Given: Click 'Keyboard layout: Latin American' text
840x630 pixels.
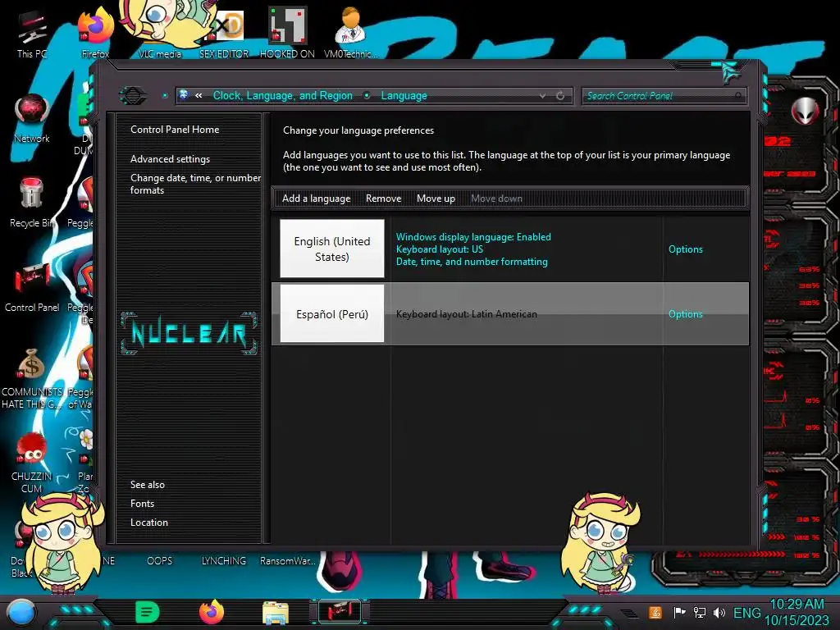Looking at the screenshot, I should click(466, 314).
